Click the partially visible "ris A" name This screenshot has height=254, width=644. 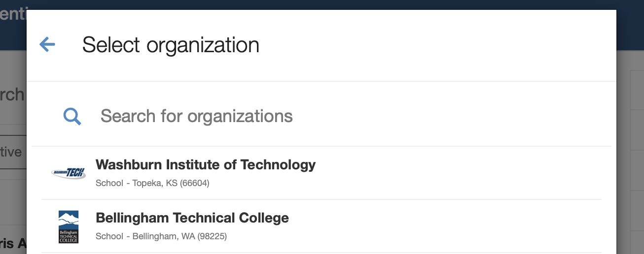tap(13, 243)
